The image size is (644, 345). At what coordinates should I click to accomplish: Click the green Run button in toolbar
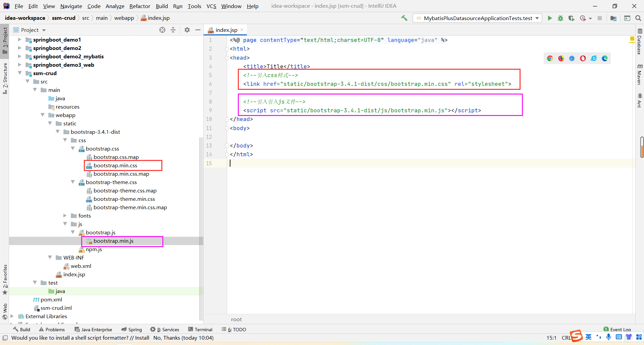(x=550, y=18)
